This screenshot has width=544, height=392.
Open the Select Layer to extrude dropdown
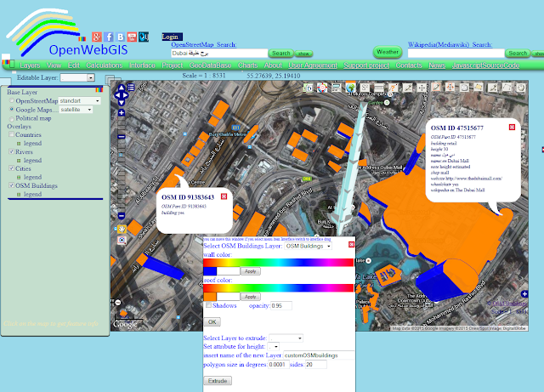(x=286, y=338)
